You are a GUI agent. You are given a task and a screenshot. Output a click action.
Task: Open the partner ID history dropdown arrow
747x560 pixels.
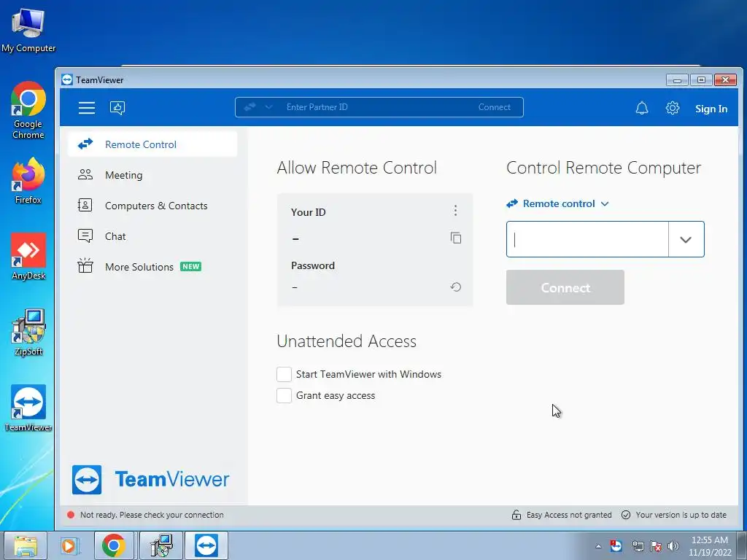coord(686,239)
